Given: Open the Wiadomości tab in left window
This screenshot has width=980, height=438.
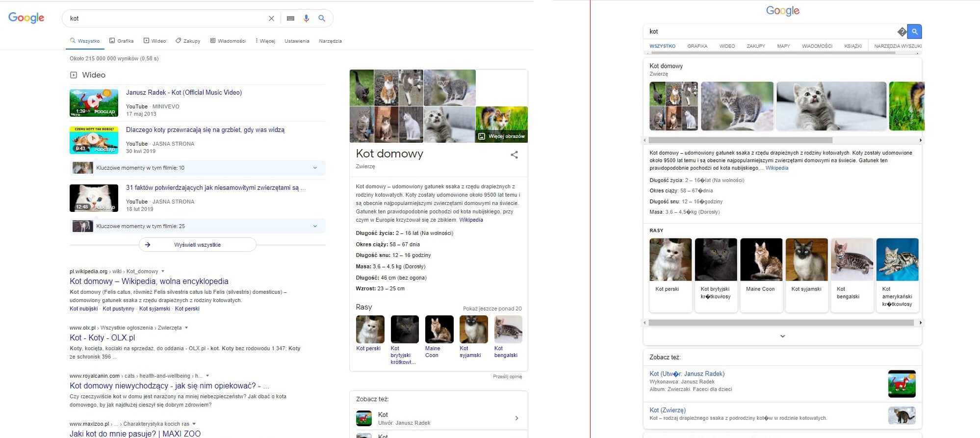Looking at the screenshot, I should click(x=228, y=41).
